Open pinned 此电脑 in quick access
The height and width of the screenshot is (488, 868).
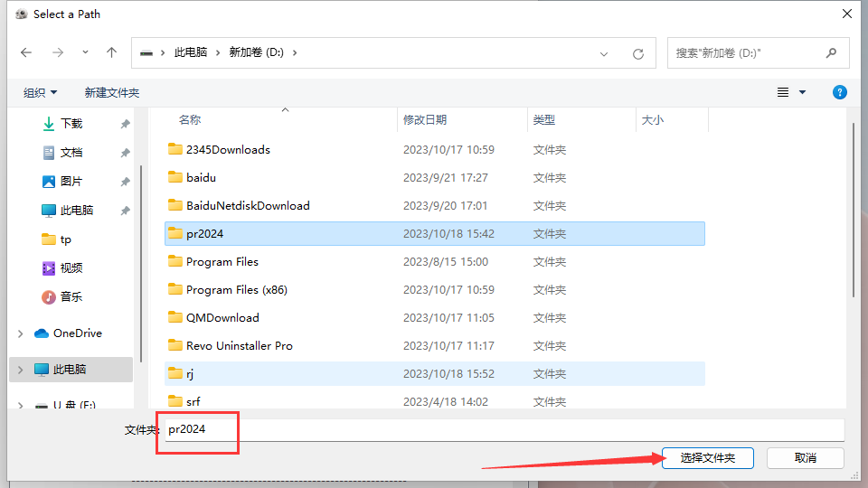(76, 211)
